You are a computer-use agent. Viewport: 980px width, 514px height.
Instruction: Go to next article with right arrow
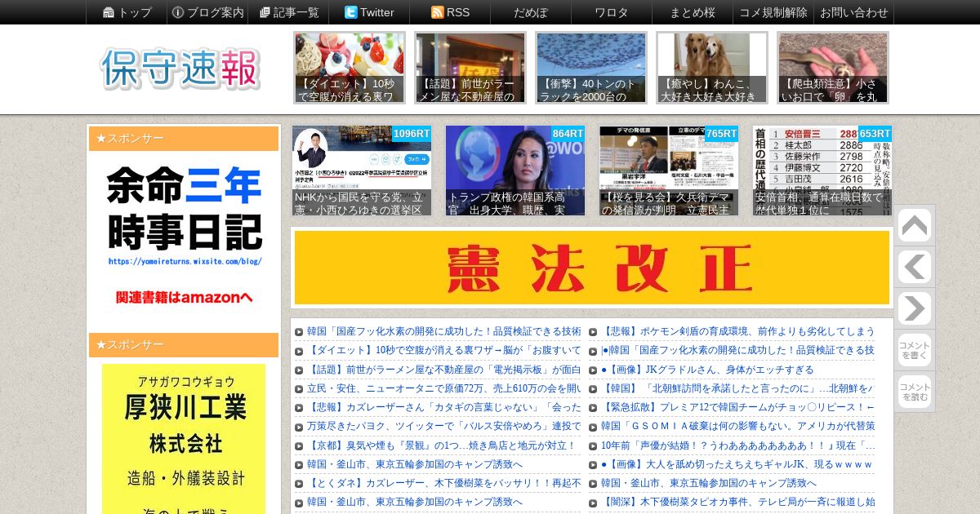(x=914, y=308)
